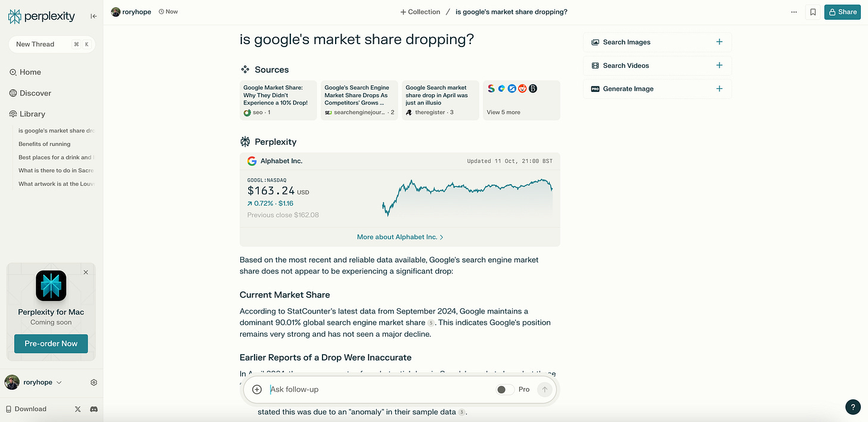The width and height of the screenshot is (868, 422).
Task: Open the more options ellipsis menu
Action: click(x=793, y=11)
